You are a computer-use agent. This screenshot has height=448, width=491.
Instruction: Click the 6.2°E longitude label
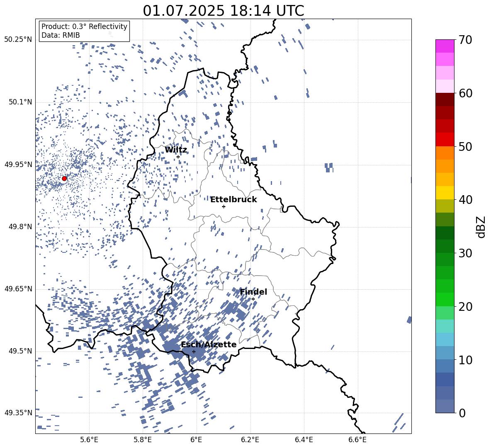[250, 440]
